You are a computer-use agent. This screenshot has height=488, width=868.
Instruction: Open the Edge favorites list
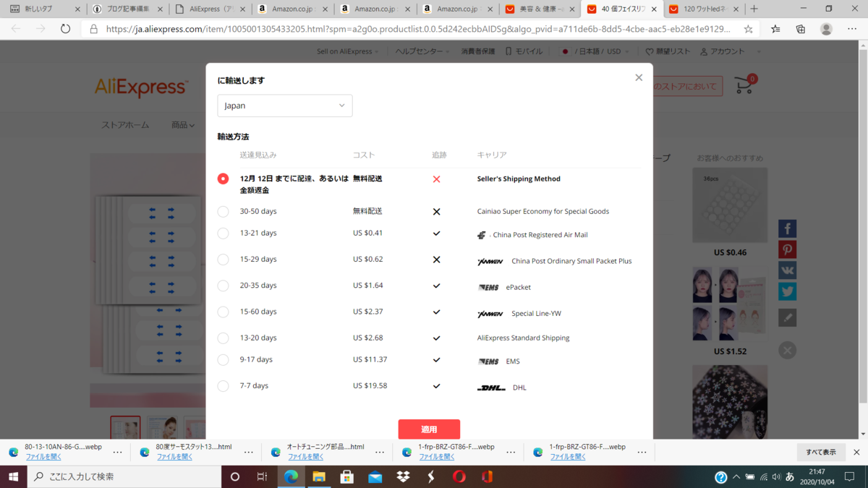[775, 29]
